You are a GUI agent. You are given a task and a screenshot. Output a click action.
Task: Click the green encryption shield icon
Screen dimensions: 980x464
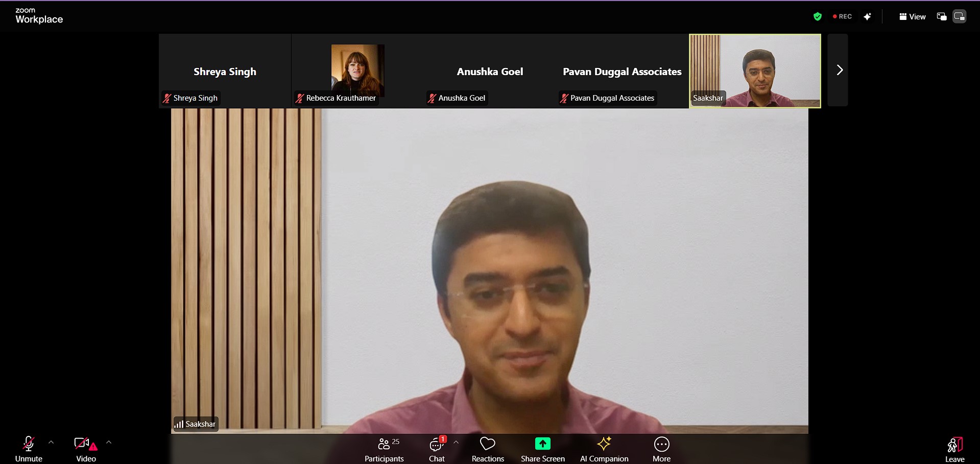(x=818, y=16)
